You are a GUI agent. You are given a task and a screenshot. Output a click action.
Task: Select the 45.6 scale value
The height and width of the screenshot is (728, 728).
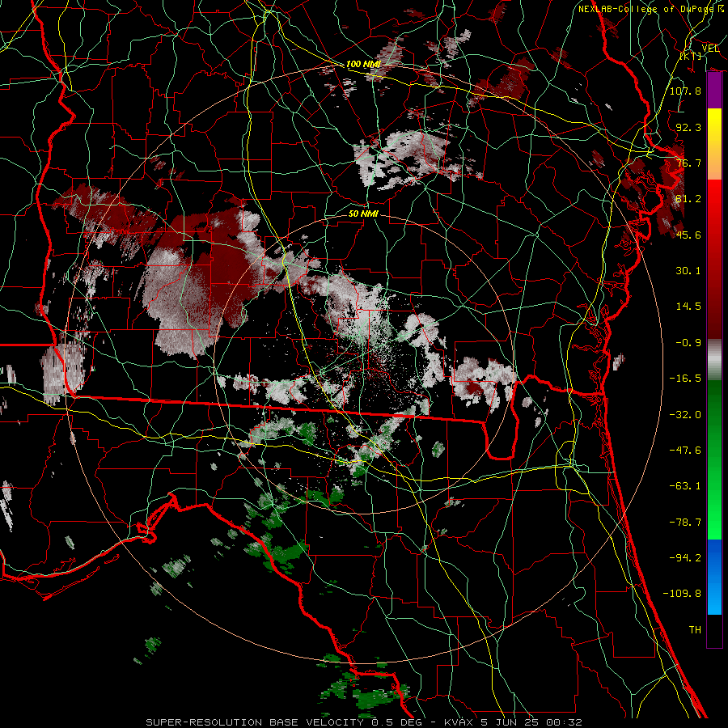tap(688, 235)
